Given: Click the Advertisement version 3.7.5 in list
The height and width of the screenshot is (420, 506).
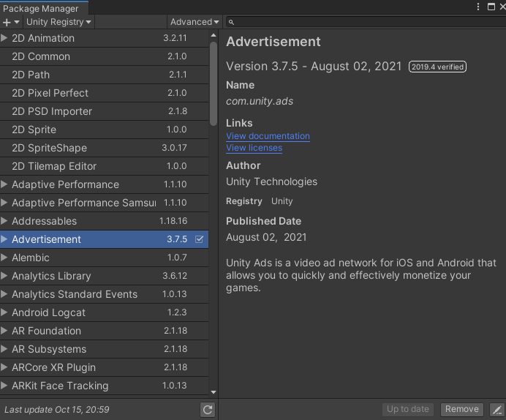Looking at the screenshot, I should click(x=177, y=239).
